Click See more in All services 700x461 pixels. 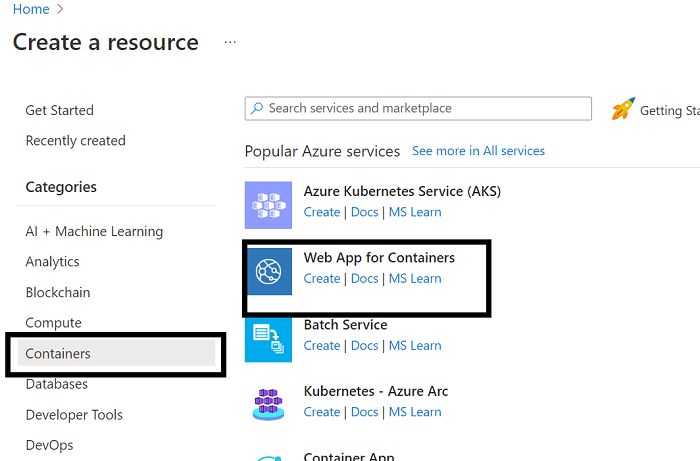pyautogui.click(x=478, y=151)
